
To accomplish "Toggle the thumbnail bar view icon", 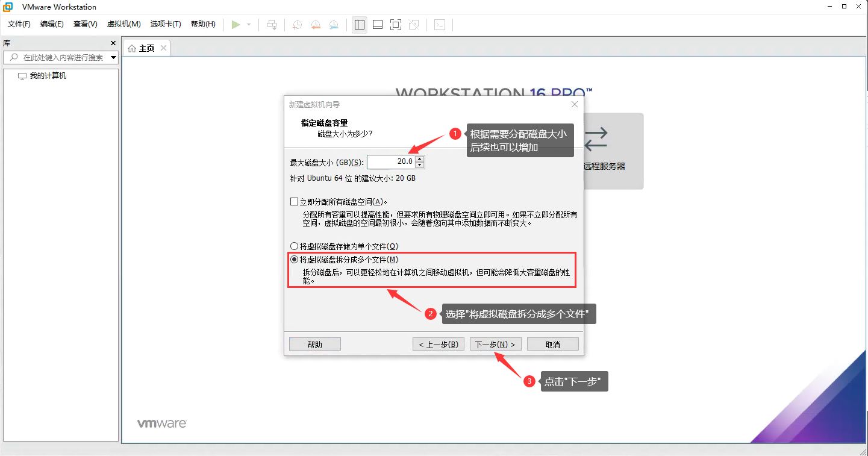I will [378, 25].
